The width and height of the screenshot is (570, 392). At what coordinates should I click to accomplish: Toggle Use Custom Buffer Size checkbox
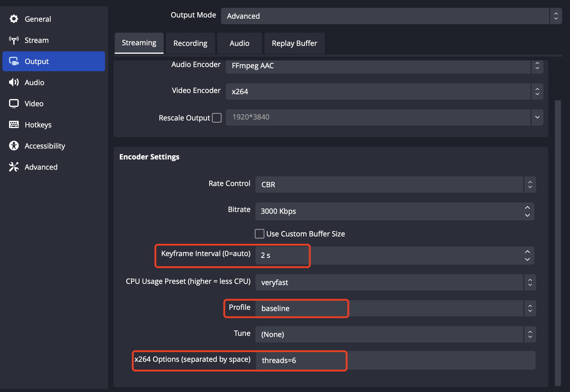(260, 234)
